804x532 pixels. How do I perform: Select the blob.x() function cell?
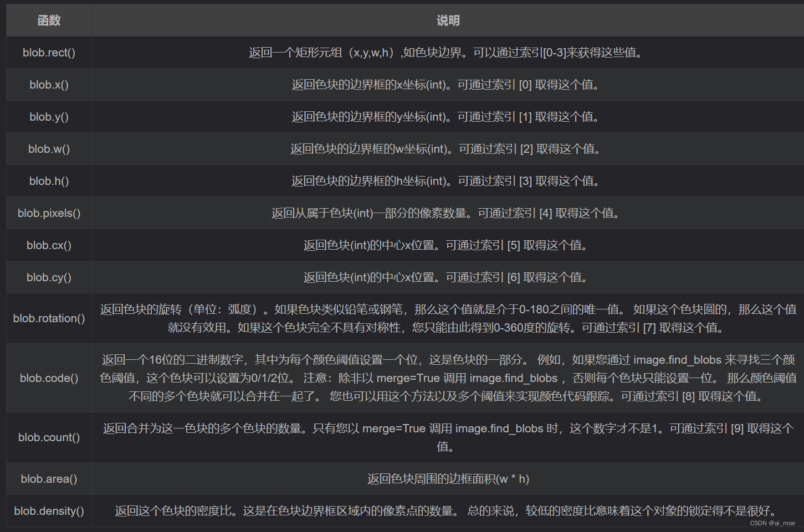(49, 85)
